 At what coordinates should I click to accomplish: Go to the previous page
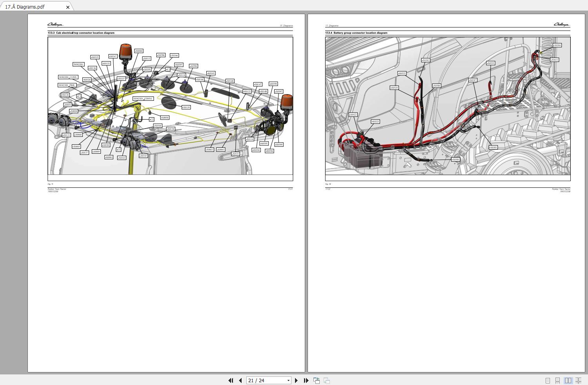[x=240, y=380]
